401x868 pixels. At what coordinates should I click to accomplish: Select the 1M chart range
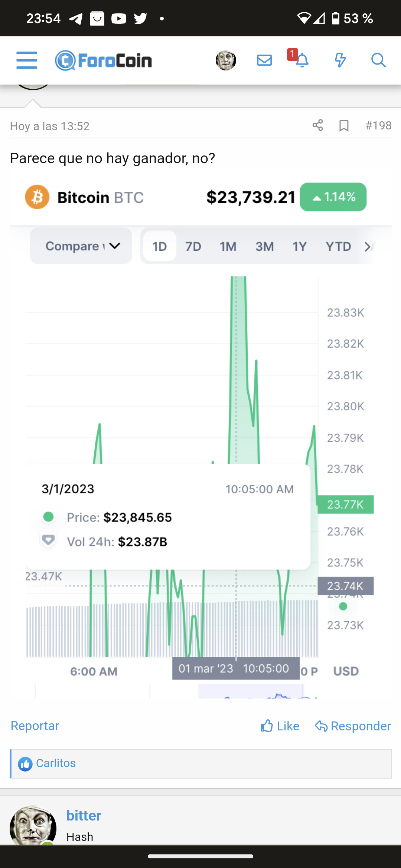228,246
